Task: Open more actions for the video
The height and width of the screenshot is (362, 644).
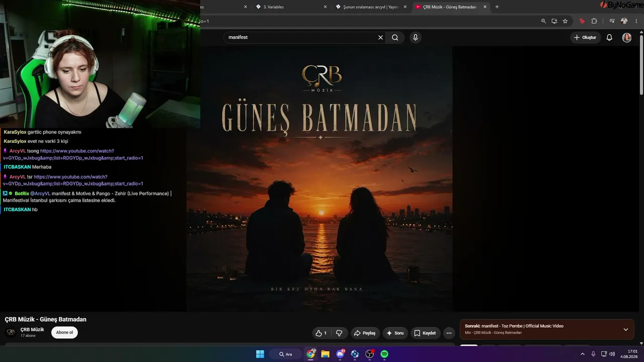Action: tap(449, 333)
